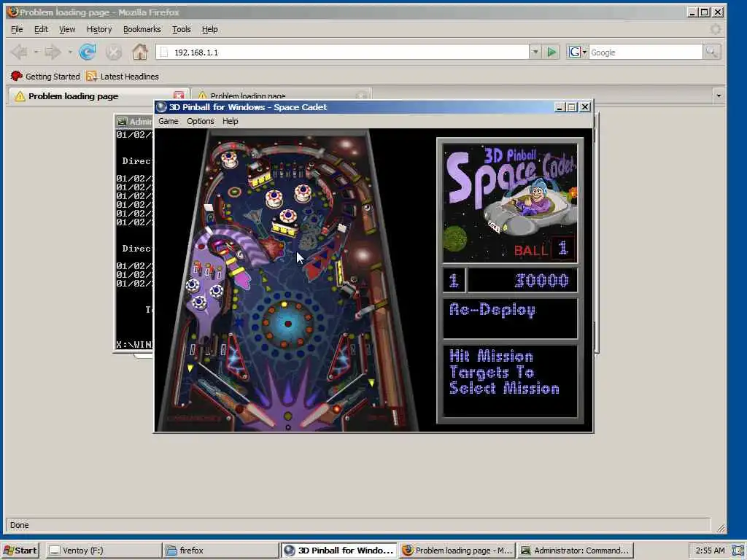The width and height of the screenshot is (747, 560).
Task: Switch to Administrator Command Prompt taskbar button
Action: (575, 551)
